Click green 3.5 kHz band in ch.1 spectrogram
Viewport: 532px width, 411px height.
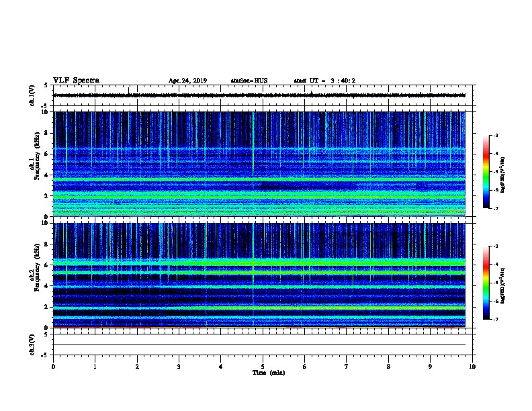pyautogui.click(x=259, y=179)
